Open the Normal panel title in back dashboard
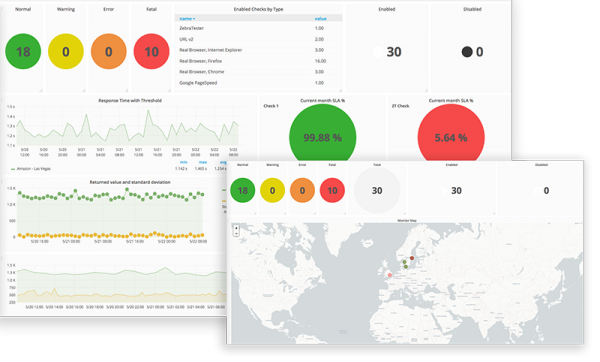The height and width of the screenshot is (362, 600). point(23,9)
